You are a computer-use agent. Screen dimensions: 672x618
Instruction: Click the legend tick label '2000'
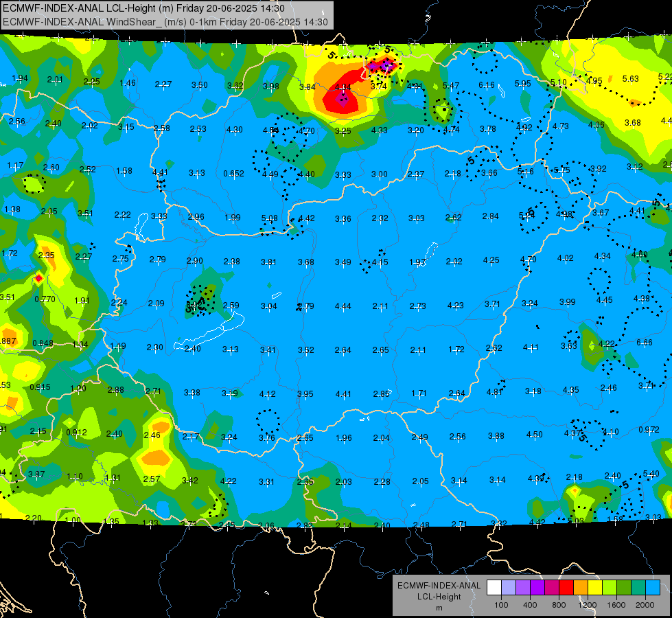pyautogui.click(x=645, y=605)
